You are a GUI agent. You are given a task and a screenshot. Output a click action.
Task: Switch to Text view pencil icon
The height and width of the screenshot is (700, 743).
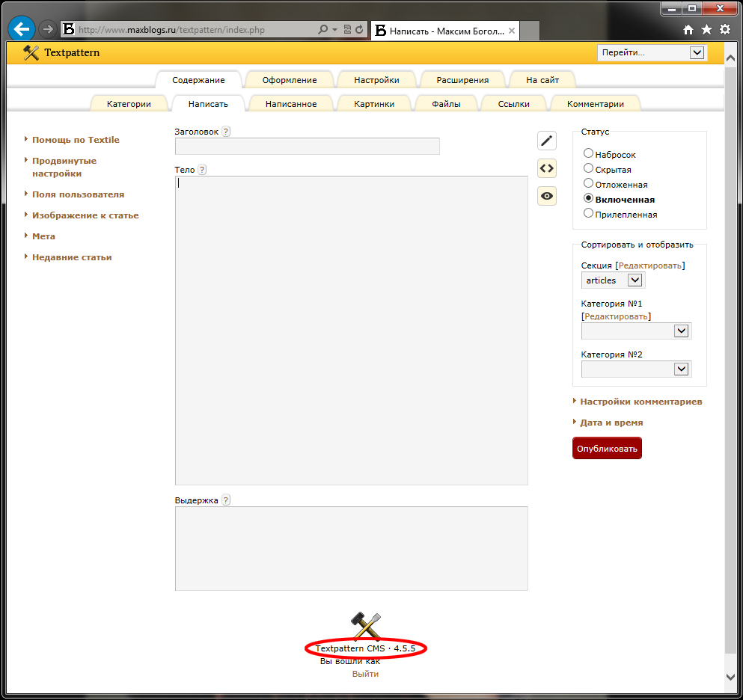point(546,141)
